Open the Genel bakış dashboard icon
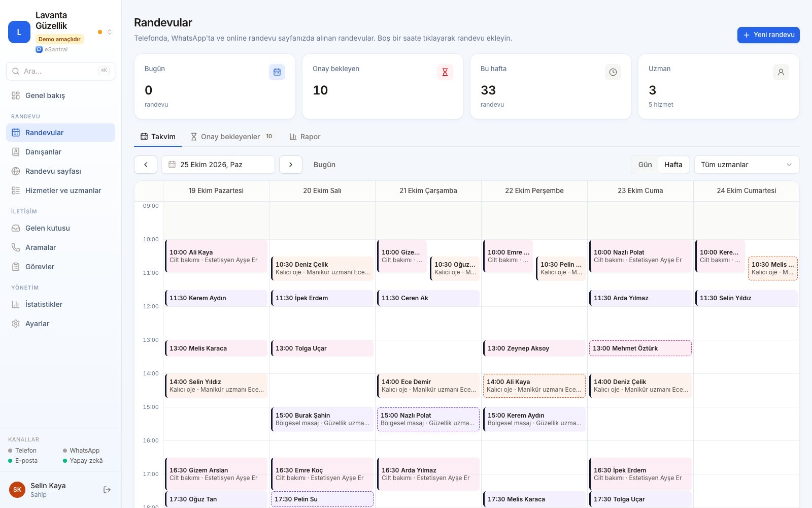Screen dimensions: 812x508 click(x=16, y=96)
